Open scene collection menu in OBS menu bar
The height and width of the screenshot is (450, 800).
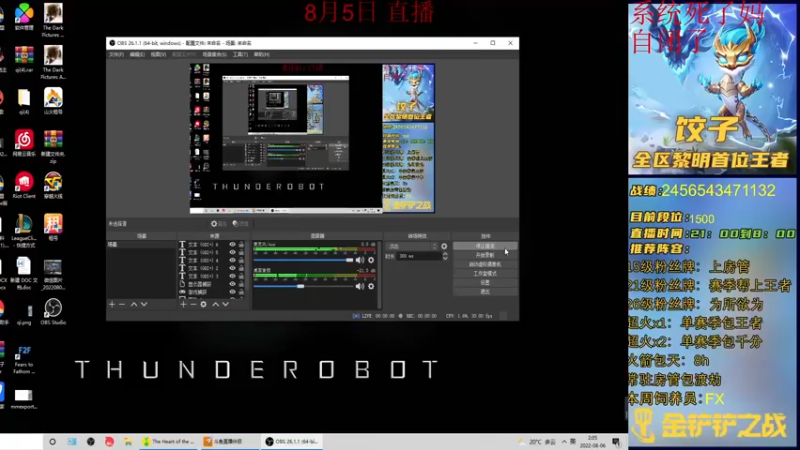[214, 55]
